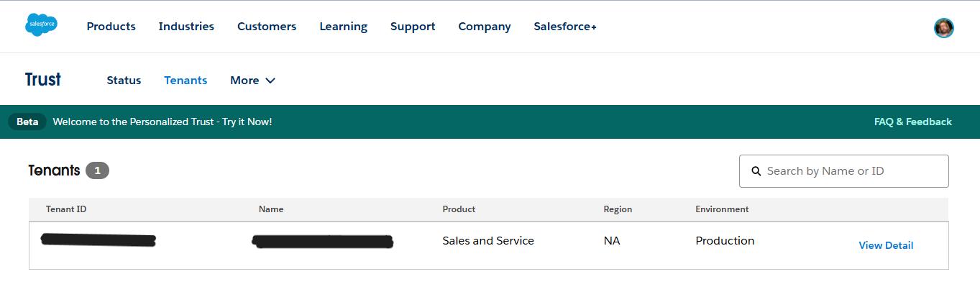980x292 pixels.
Task: Open the Learning menu
Action: 343,27
